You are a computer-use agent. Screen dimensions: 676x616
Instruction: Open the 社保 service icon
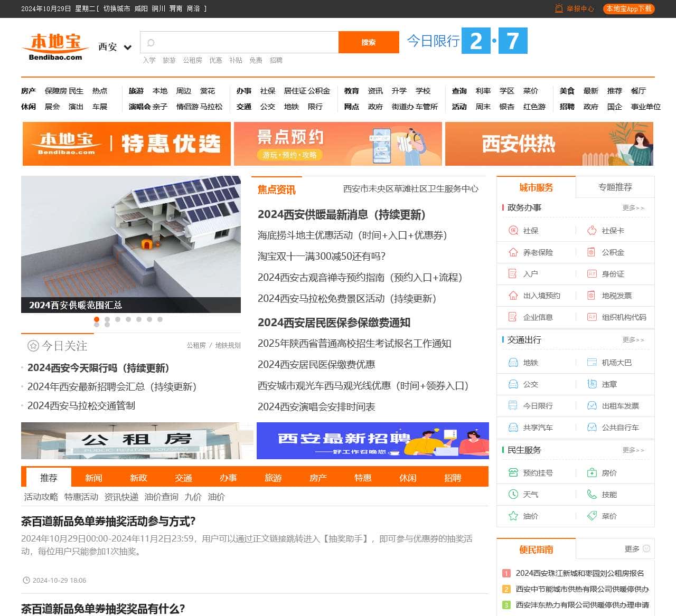click(513, 231)
